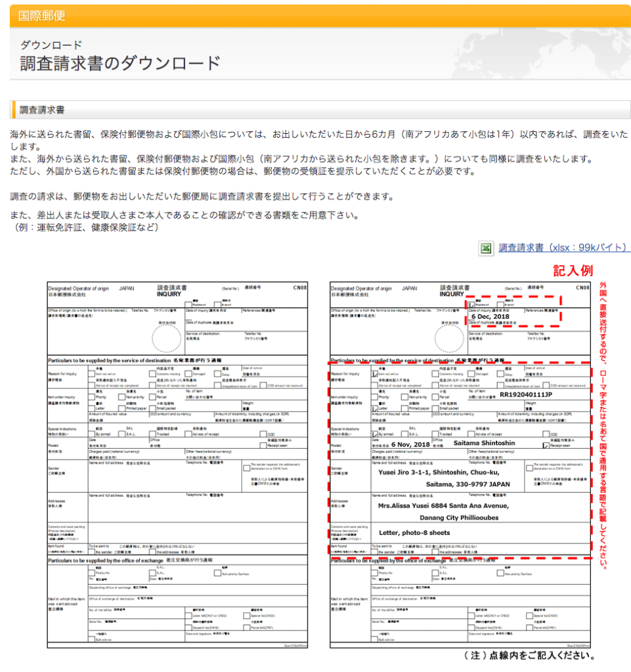Click item number RR192040111JP in sample form
The width and height of the screenshot is (631, 672).
click(525, 396)
